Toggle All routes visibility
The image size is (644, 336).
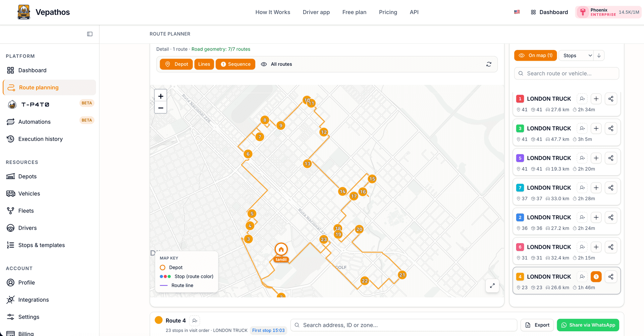tap(276, 64)
